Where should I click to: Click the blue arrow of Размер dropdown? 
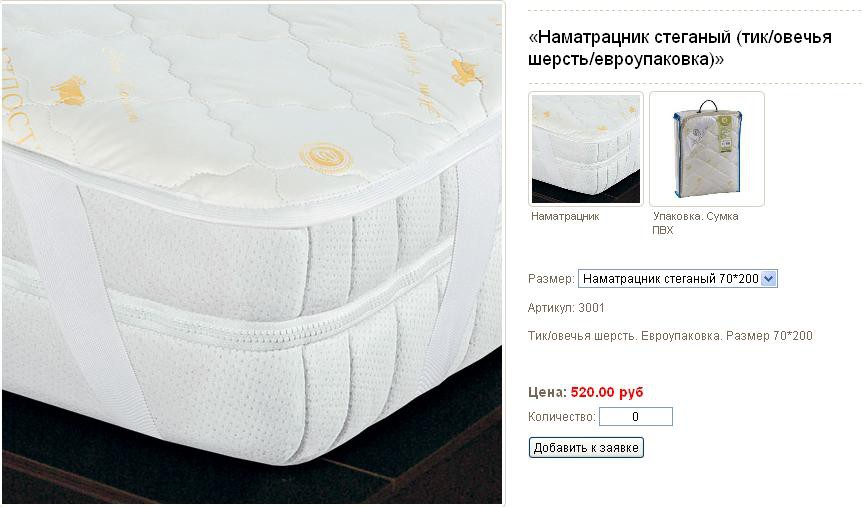769,279
